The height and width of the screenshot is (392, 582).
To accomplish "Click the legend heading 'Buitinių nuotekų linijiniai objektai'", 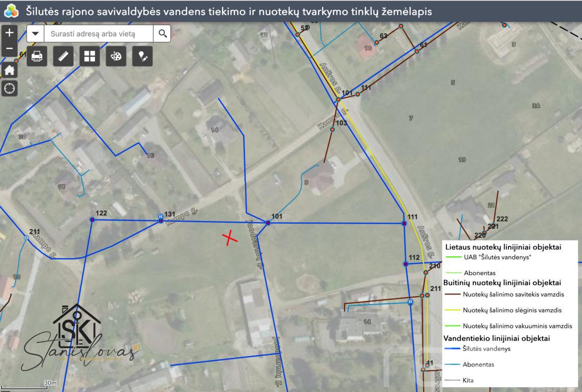I will [x=502, y=282].
